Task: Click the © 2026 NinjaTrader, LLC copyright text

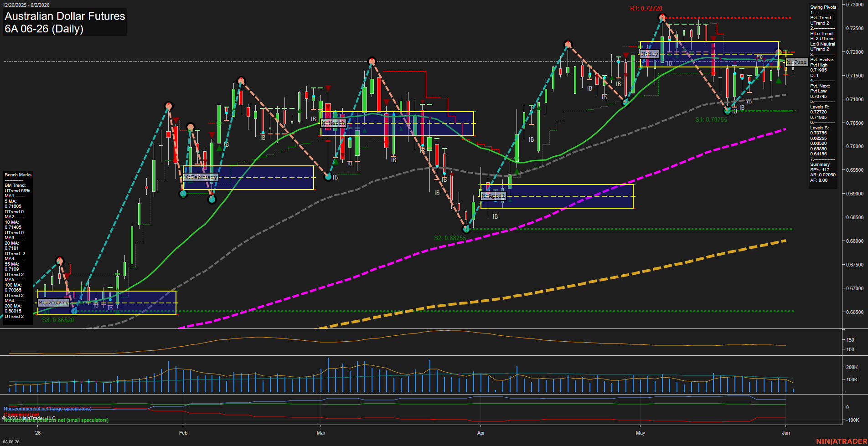Action: tap(29, 418)
